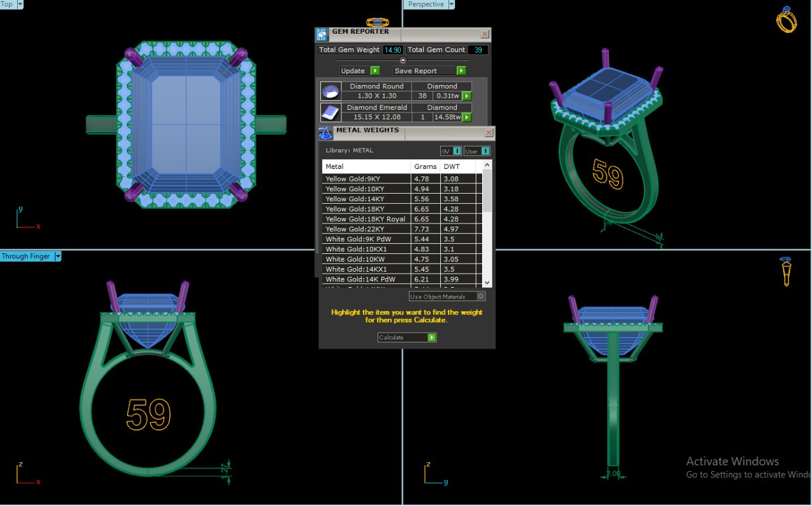Open the Through Finger viewport dropdown arrow
Screen dimensions: 812x506
coord(58,256)
